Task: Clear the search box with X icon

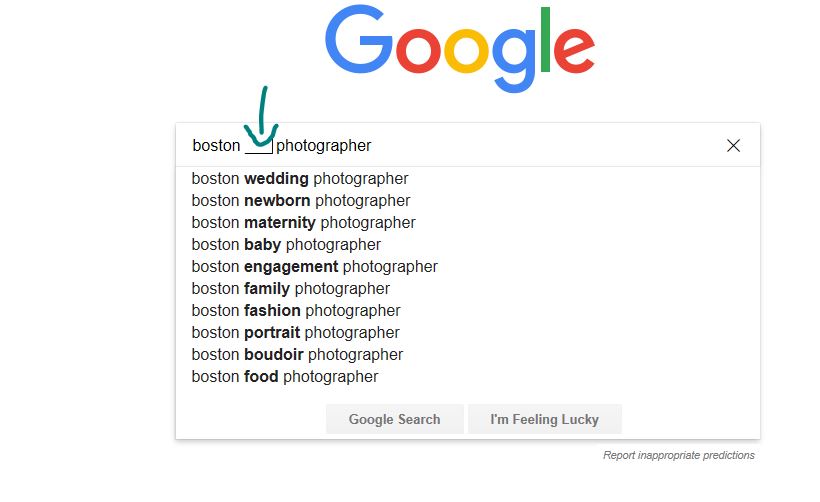Action: (733, 145)
